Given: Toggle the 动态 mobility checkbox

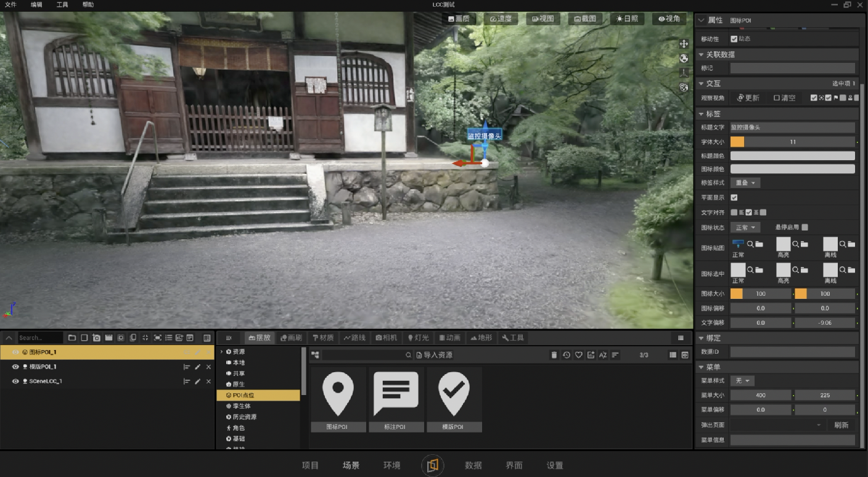Looking at the screenshot, I should (734, 39).
